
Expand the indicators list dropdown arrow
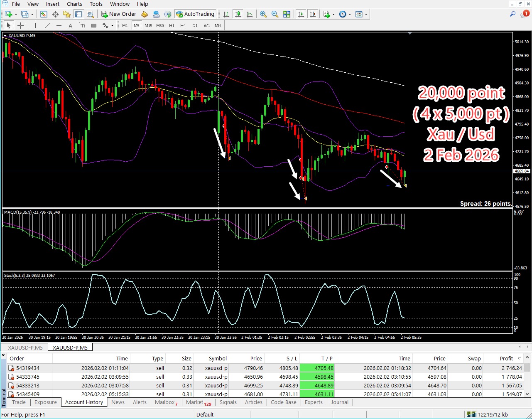[x=333, y=15]
